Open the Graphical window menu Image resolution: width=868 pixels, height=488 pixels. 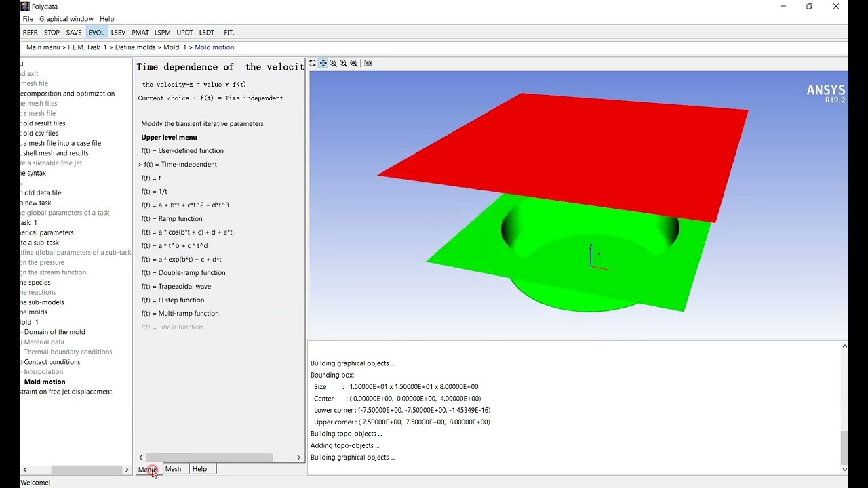click(x=66, y=19)
